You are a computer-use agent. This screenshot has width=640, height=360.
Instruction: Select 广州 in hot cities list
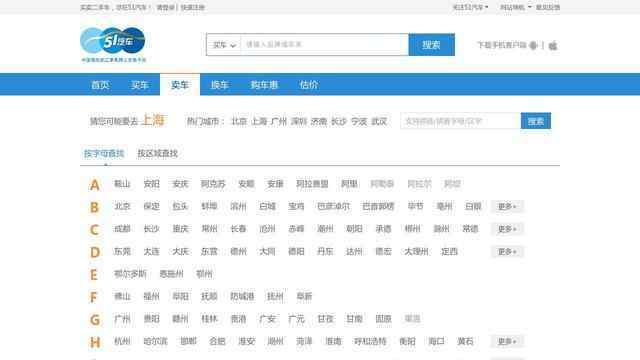pyautogui.click(x=279, y=122)
